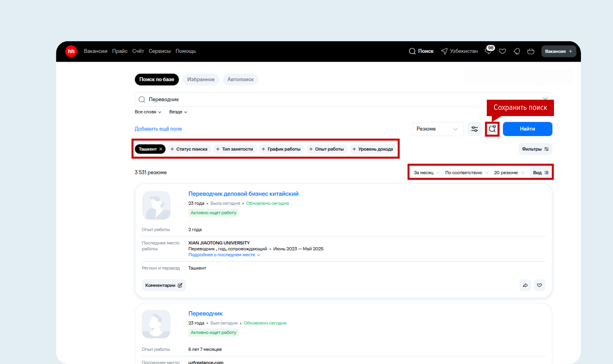Add Уровень дохода filter
The width and height of the screenshot is (613, 364).
373,149
